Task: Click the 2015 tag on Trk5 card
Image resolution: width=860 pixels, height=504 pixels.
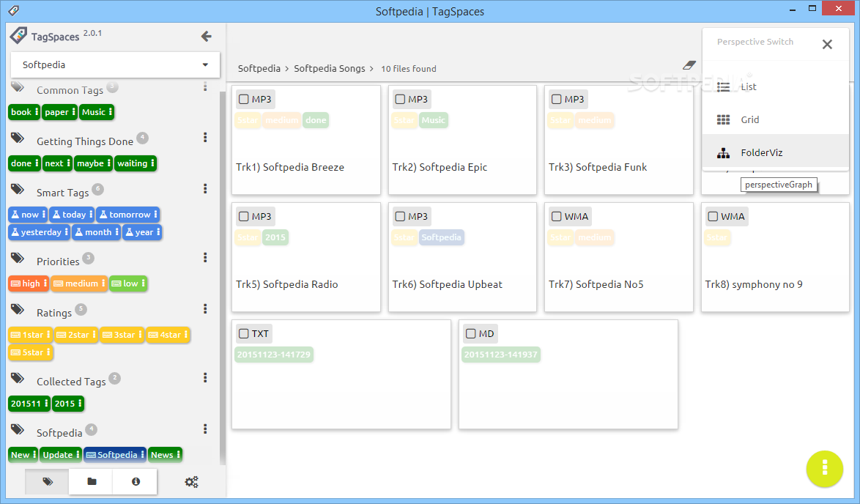Action: click(x=275, y=237)
